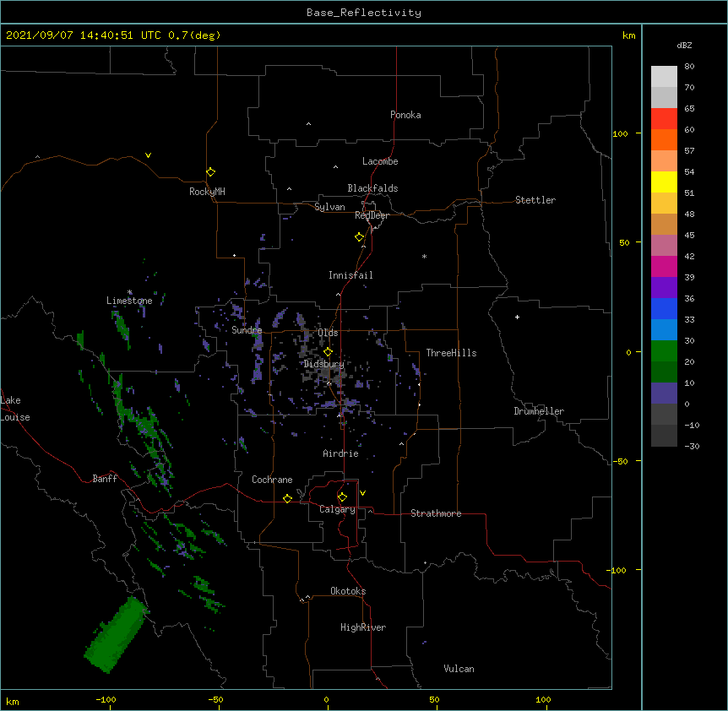Select the yellow 54 dBZ legend swatch

point(664,182)
